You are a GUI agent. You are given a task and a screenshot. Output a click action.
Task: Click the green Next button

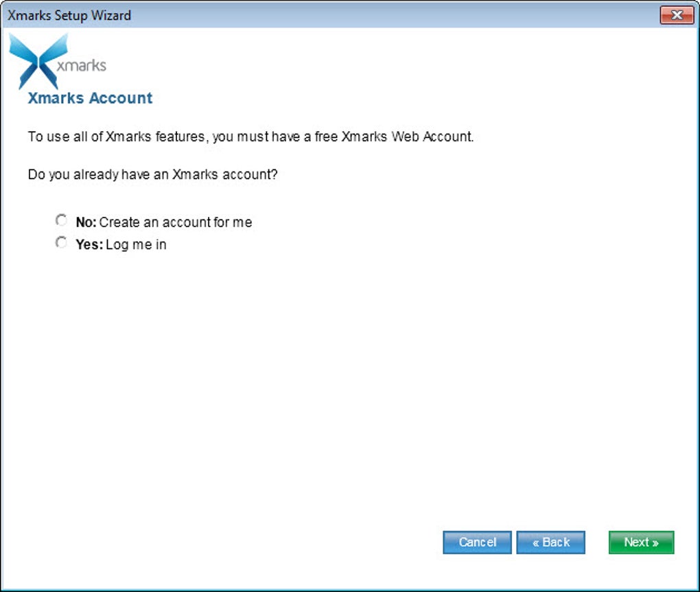click(x=641, y=543)
